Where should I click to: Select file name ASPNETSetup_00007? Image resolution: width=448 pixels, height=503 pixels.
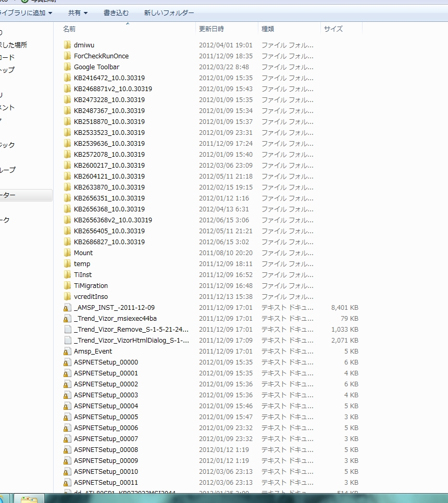(x=106, y=438)
